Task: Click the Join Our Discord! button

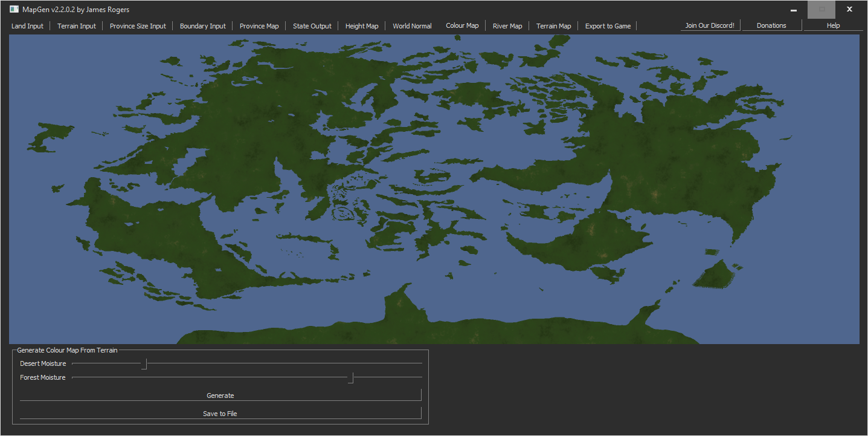Action: 710,25
